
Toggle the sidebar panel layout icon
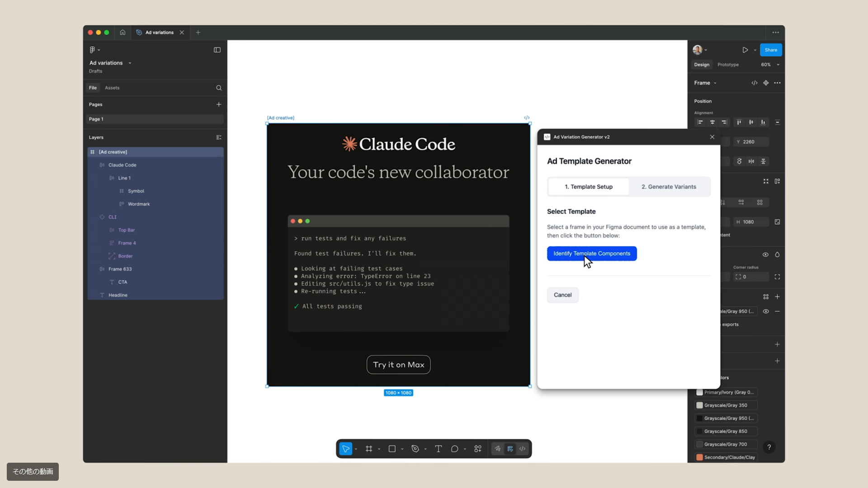217,50
